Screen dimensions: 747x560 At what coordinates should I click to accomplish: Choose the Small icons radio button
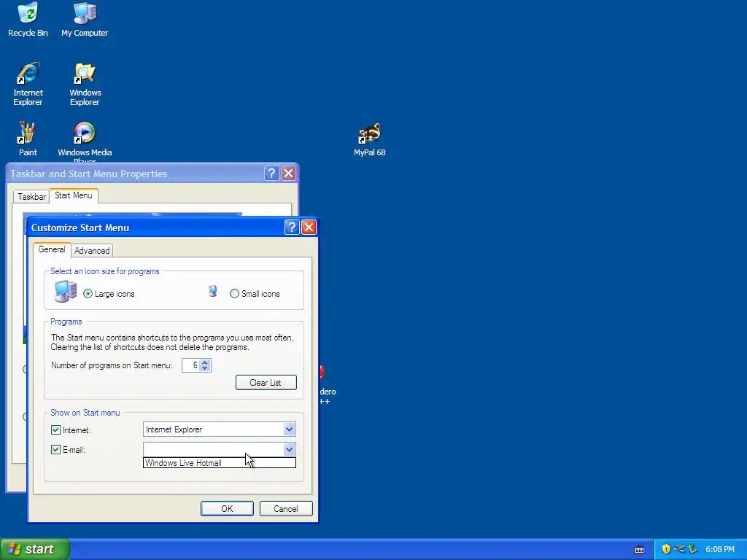(234, 294)
